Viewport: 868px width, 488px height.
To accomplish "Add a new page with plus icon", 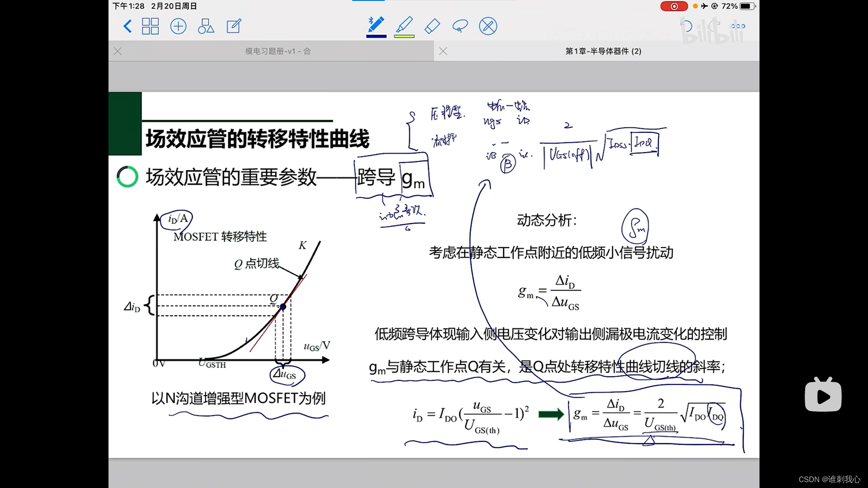I will [x=178, y=26].
